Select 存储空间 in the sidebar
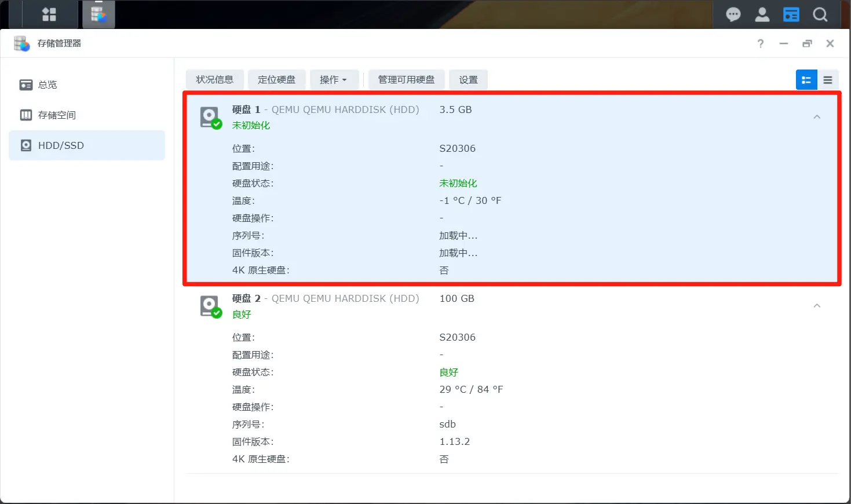Screen dimensions: 851x504 click(x=57, y=115)
